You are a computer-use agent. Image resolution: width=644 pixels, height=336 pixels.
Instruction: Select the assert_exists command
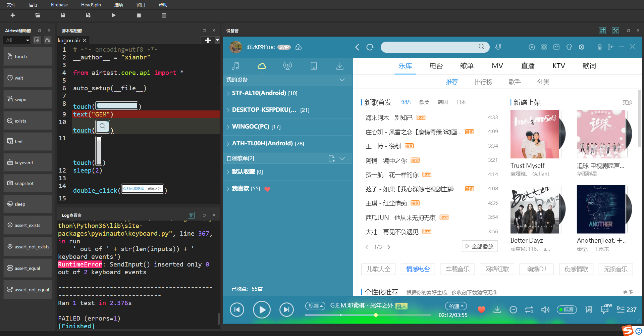coord(28,225)
